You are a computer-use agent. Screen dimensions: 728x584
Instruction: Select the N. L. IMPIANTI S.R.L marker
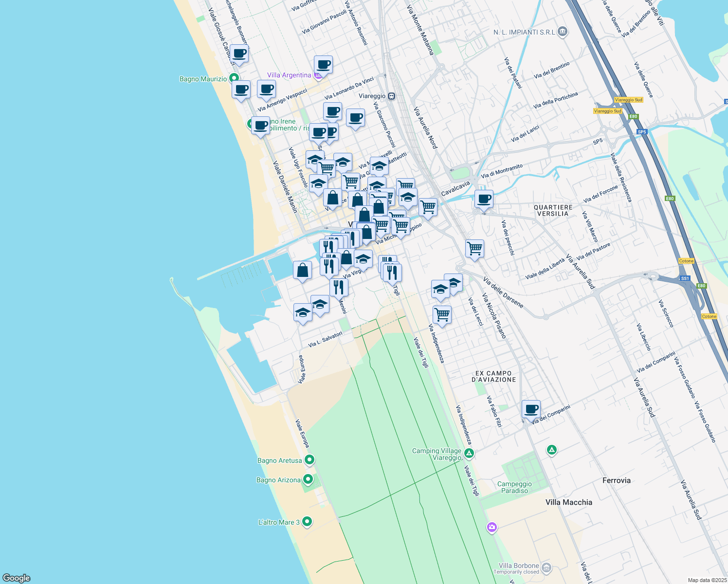tap(563, 32)
